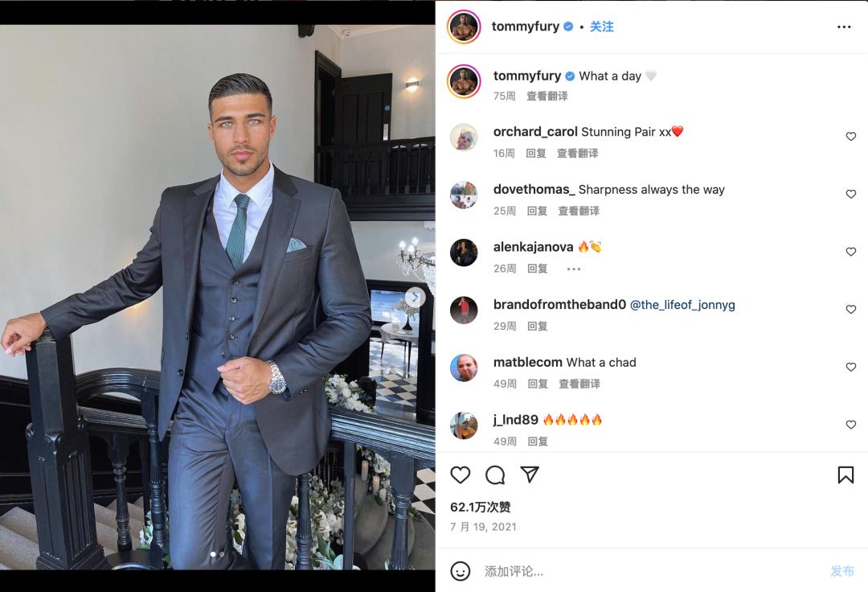View translation of orchard_carol's comment
The image size is (868, 592).
(577, 154)
